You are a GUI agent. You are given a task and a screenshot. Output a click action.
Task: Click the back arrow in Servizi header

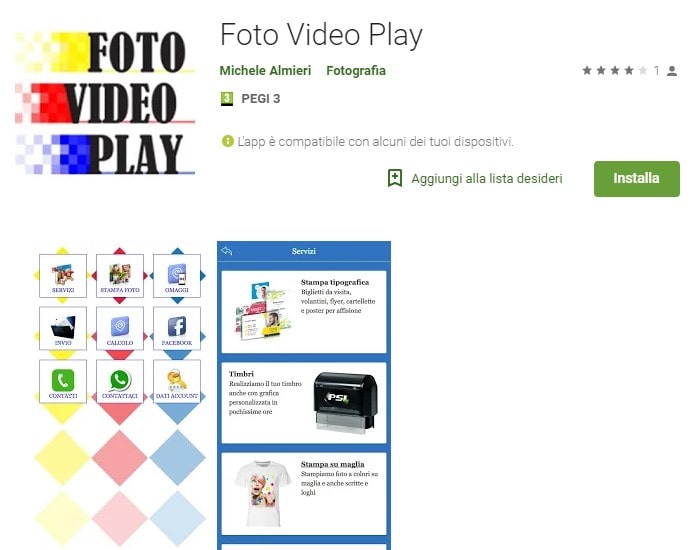pyautogui.click(x=227, y=251)
